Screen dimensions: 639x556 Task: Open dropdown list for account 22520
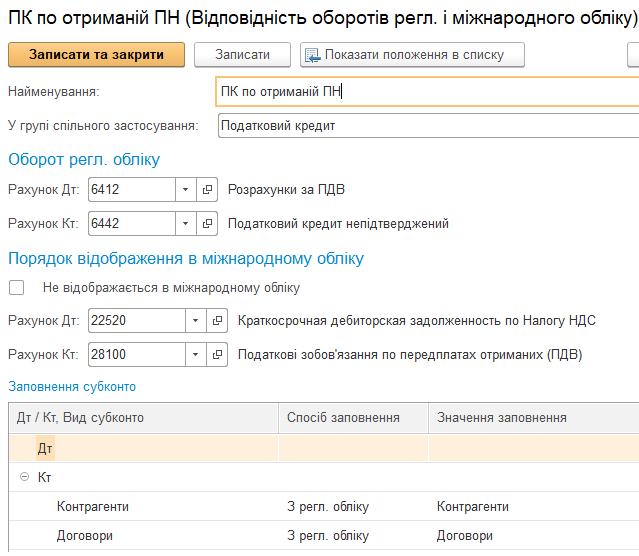196,321
